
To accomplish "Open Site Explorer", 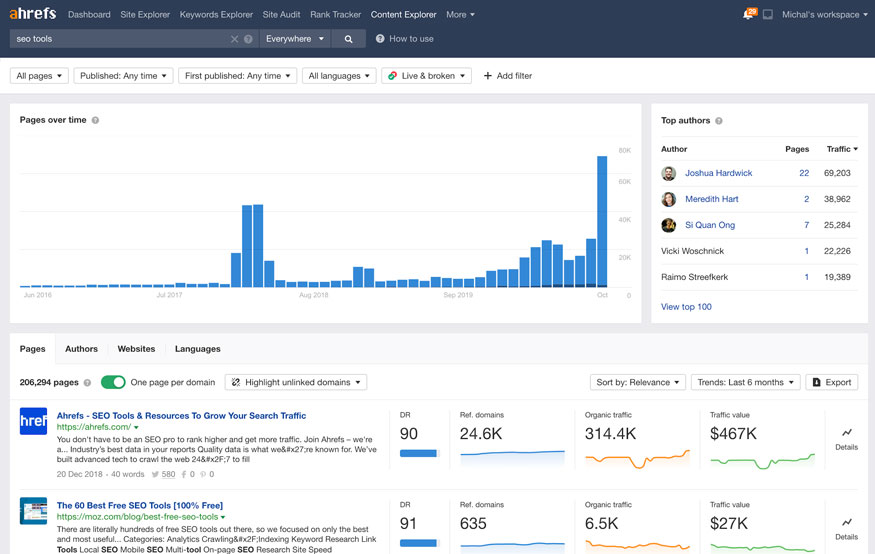I will click(x=145, y=15).
